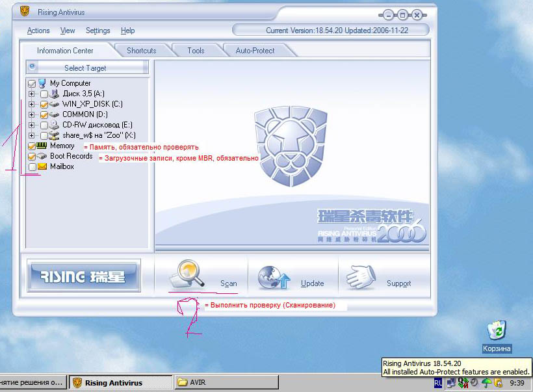Click the yellow Rising Antivirus tray icon
Image resolution: width=533 pixels, height=392 pixels.
(x=499, y=383)
